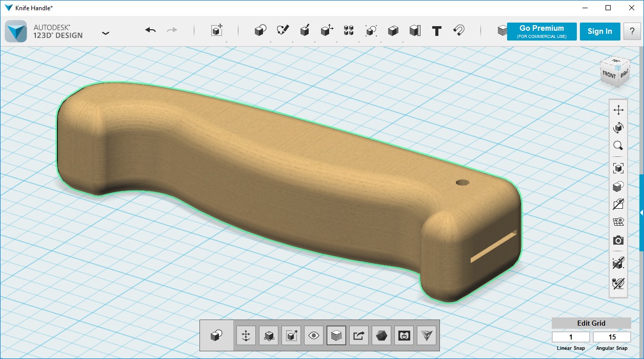Select the Measure tool

click(415, 31)
